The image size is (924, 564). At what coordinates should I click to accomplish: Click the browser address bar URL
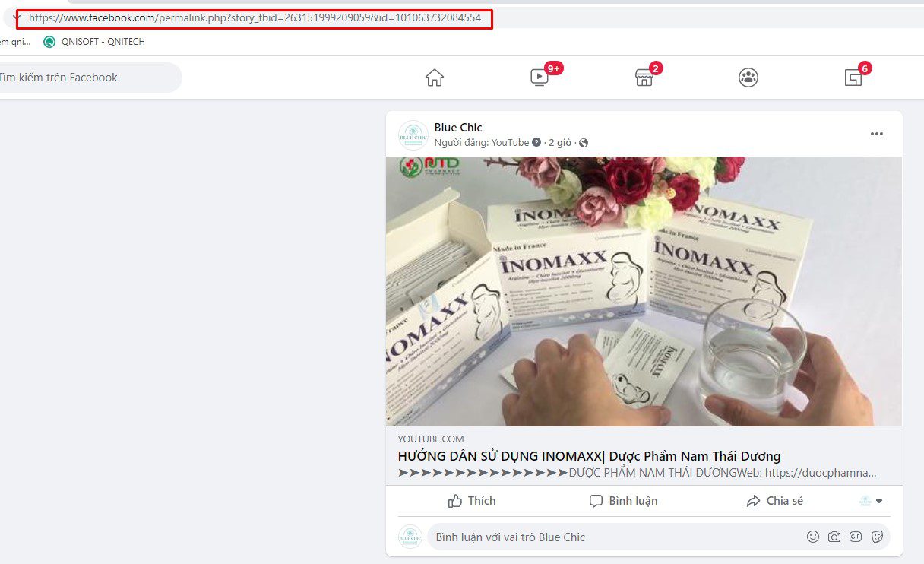(x=255, y=17)
